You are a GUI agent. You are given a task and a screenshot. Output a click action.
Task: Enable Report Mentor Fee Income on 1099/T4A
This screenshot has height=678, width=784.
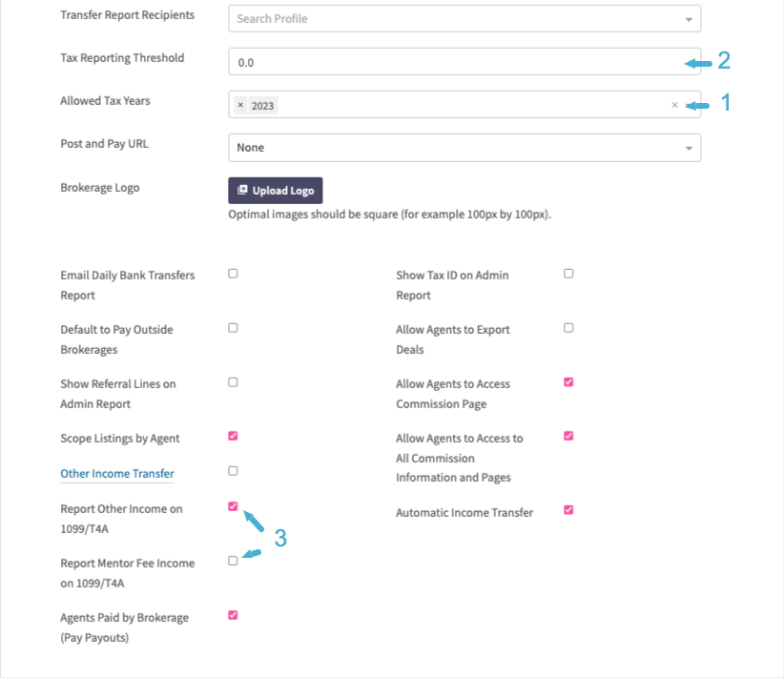click(x=233, y=561)
